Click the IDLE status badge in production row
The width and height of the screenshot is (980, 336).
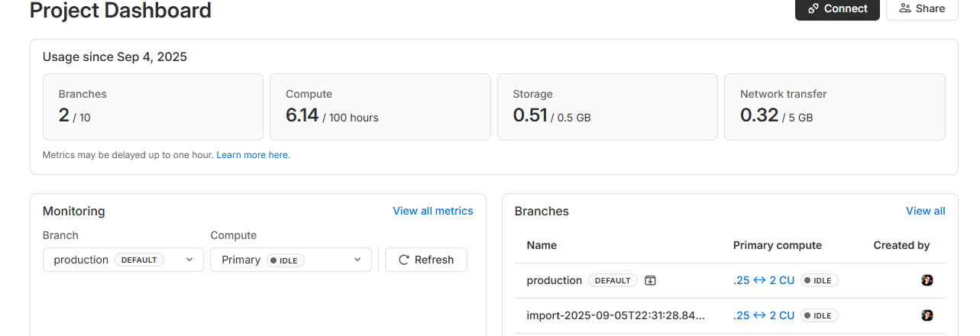tap(819, 280)
